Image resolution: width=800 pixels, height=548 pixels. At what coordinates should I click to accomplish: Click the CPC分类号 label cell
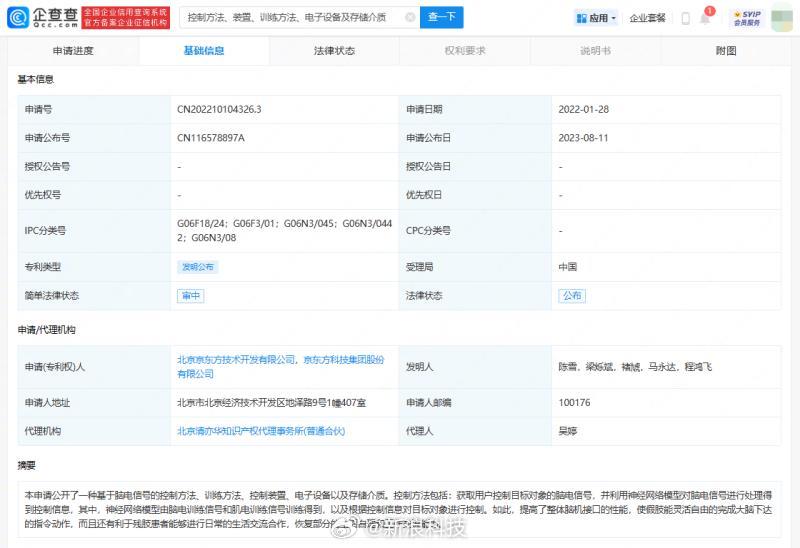point(475,231)
